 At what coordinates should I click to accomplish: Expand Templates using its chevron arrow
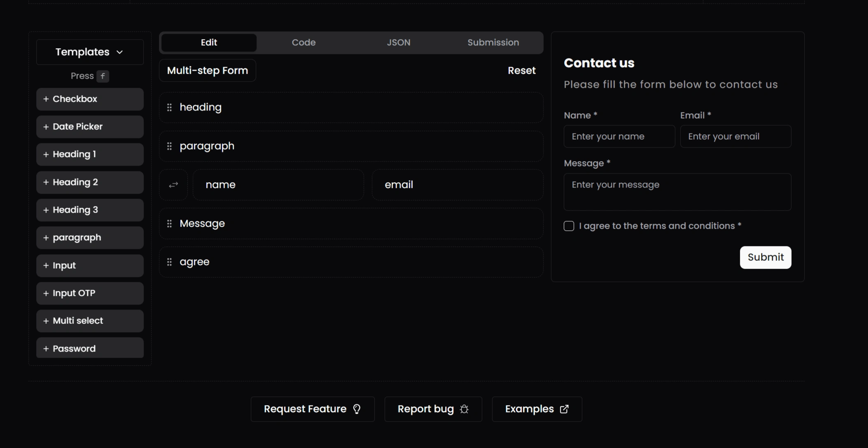click(x=120, y=52)
